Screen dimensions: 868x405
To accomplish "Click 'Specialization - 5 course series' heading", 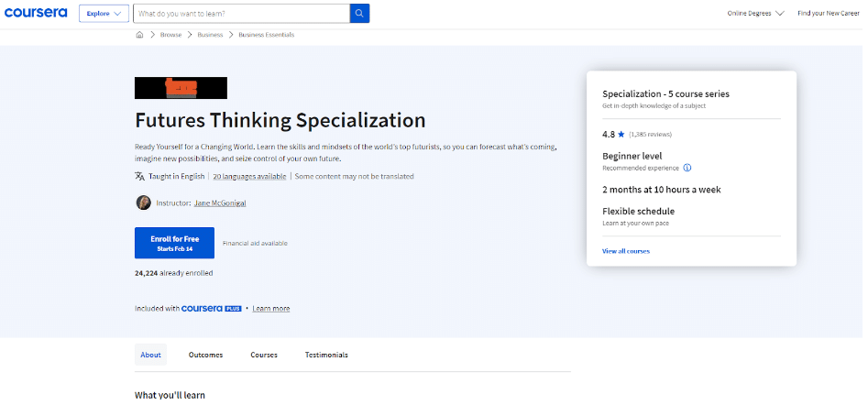I will [x=666, y=94].
